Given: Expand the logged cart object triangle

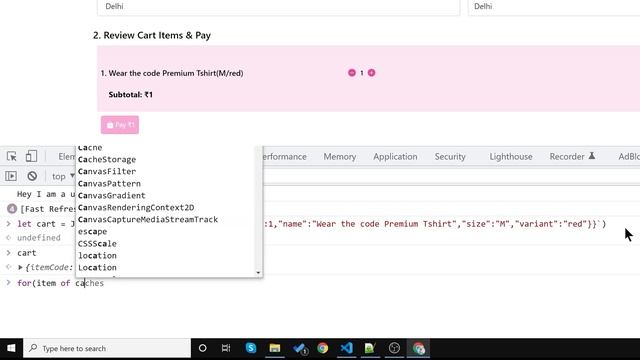Looking at the screenshot, I should (20, 267).
